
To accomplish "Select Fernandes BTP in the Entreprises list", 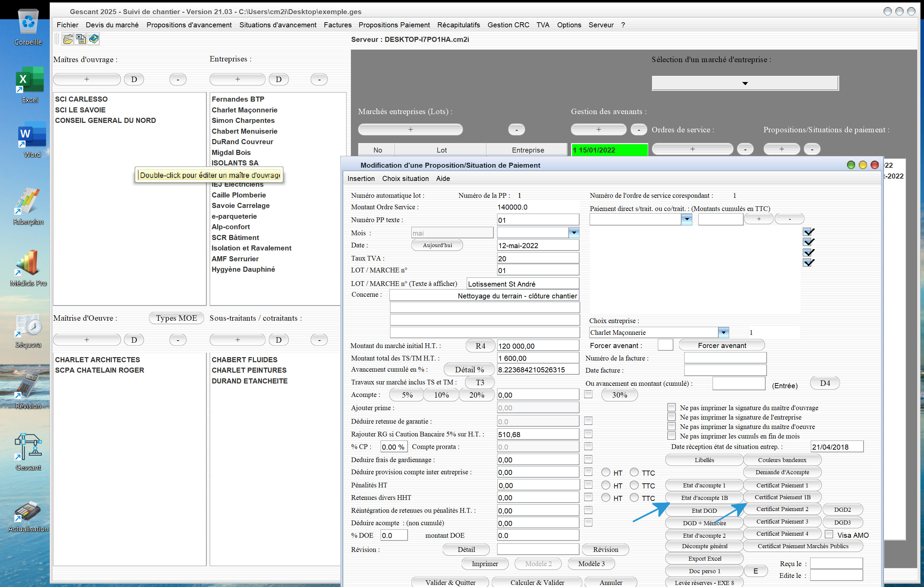I will click(238, 99).
